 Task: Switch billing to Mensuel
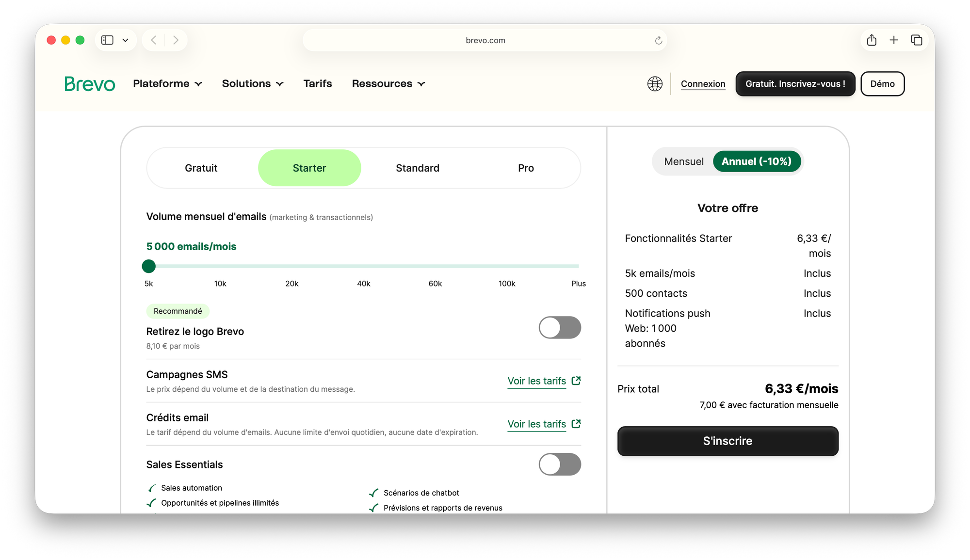tap(684, 161)
